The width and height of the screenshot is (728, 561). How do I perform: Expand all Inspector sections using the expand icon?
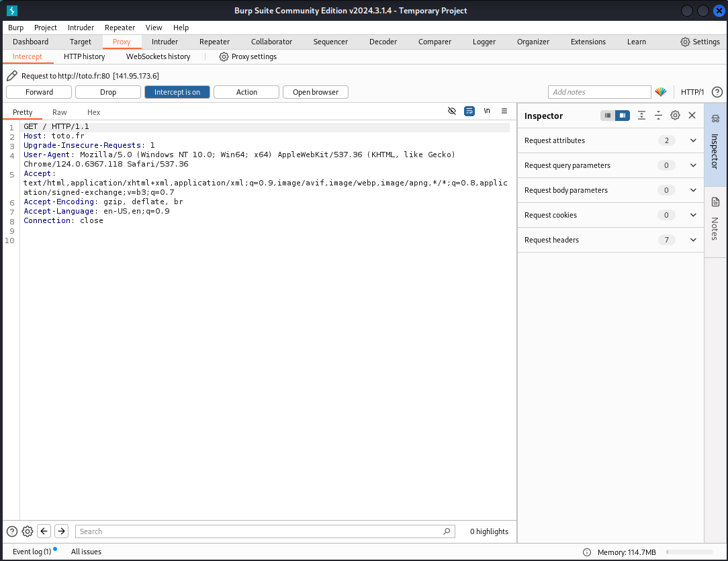[641, 115]
